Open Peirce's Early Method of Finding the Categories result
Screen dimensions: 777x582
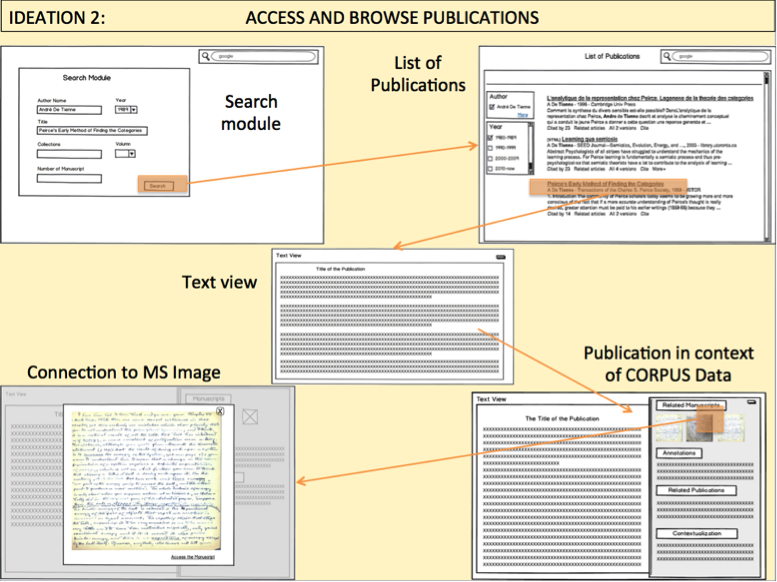coord(606,184)
